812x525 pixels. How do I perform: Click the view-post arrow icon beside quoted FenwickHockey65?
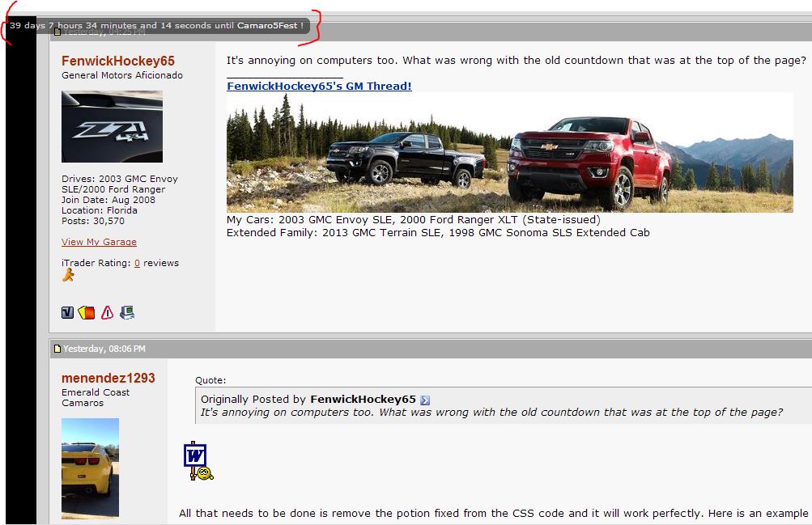coord(425,400)
